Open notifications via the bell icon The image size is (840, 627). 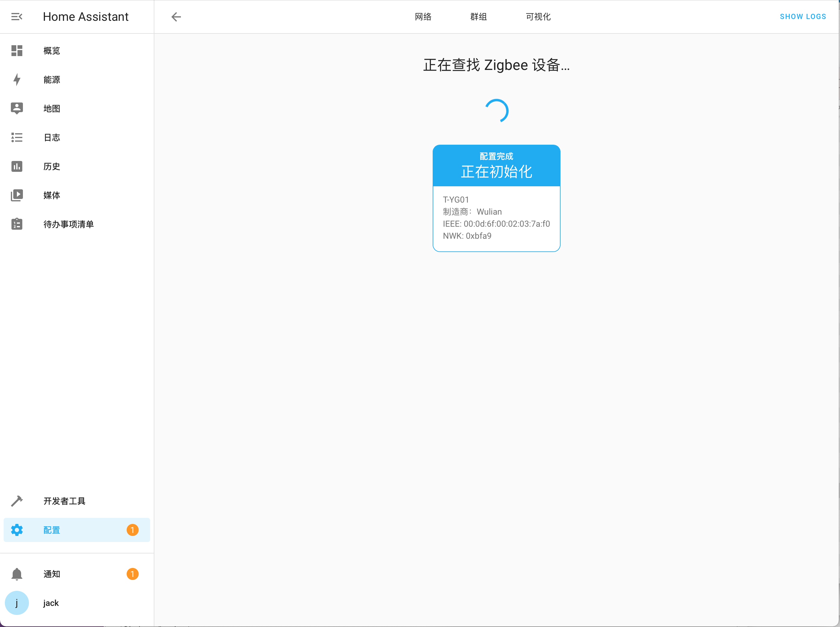point(17,574)
